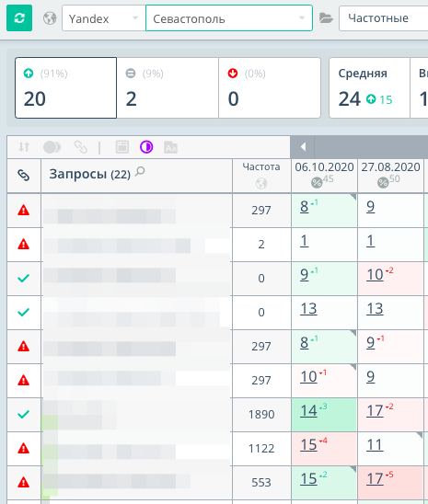Click the link icon column header
Image resolution: width=428 pixels, height=504 pixels.
(x=24, y=175)
